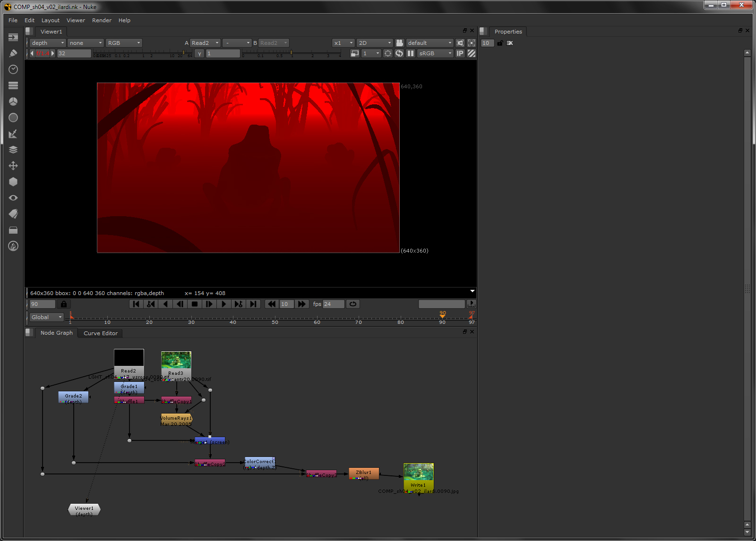Open the Color nodes pie icon
Image resolution: width=756 pixels, height=541 pixels.
(x=13, y=101)
